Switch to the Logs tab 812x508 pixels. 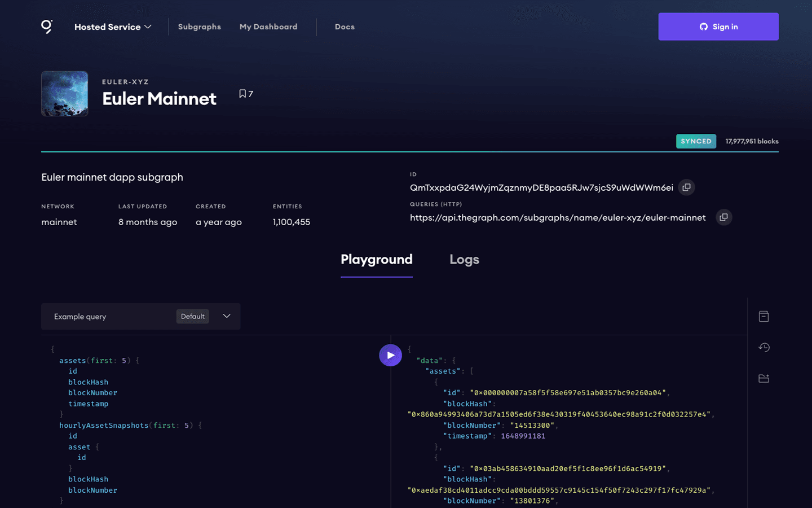[464, 260]
